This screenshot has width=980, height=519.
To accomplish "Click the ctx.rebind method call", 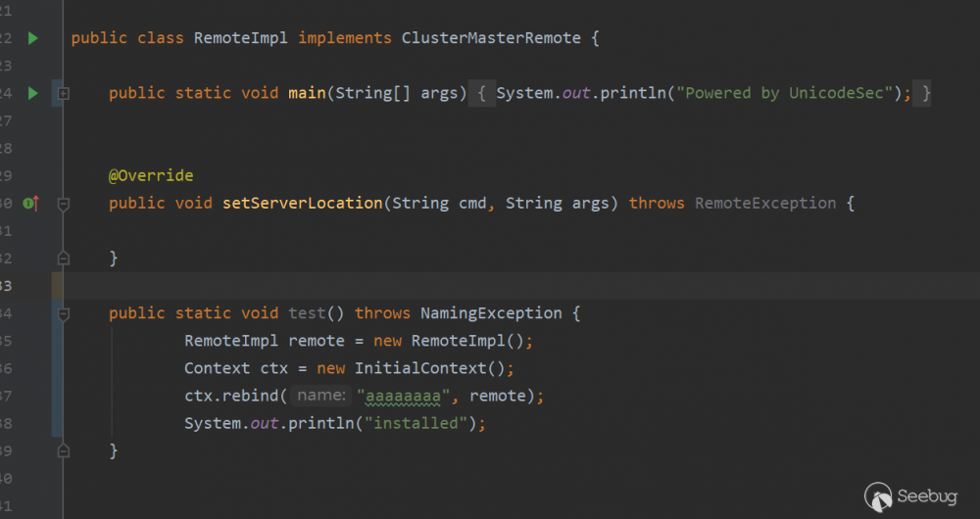I will [x=230, y=396].
